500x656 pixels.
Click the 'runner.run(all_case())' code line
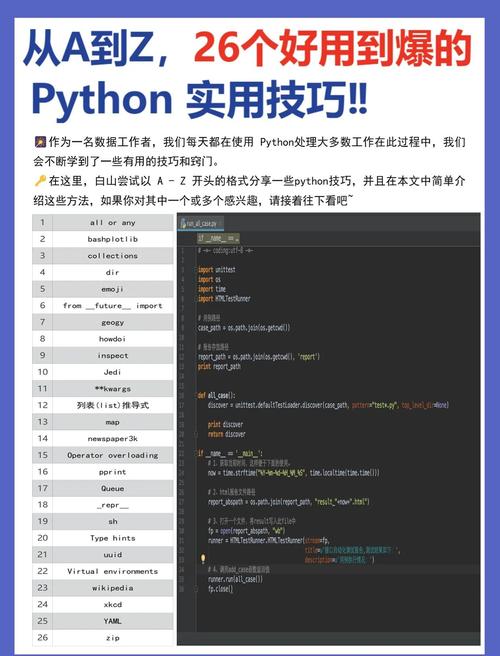(x=236, y=579)
